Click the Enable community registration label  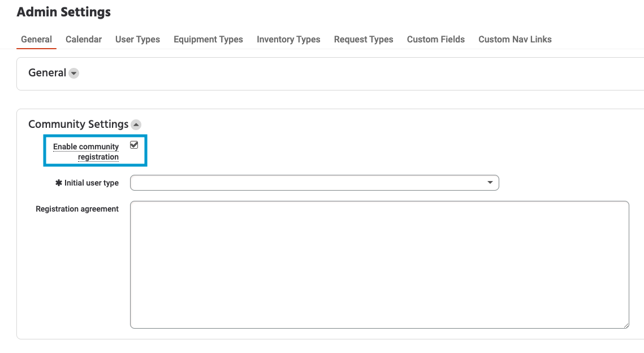coord(86,152)
